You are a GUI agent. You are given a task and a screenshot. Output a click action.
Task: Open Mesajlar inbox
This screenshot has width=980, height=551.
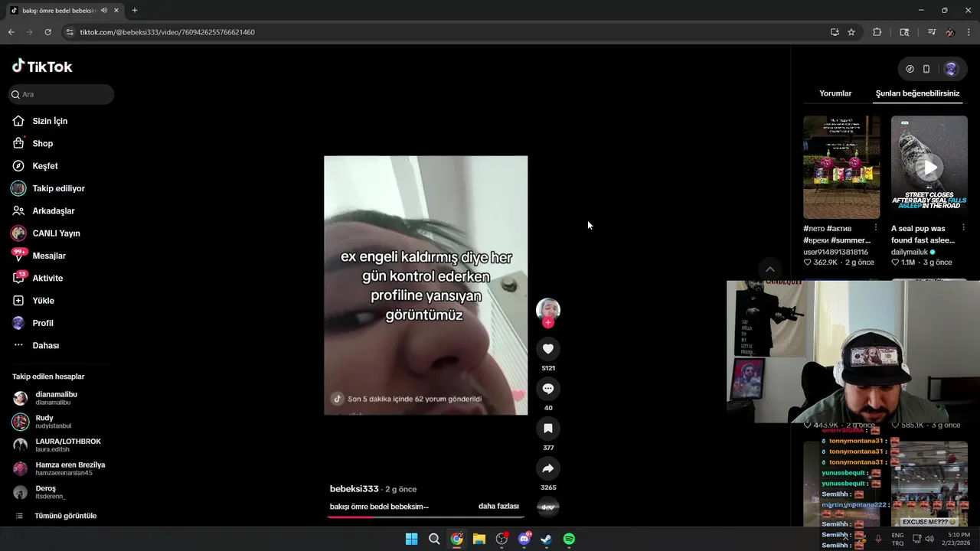click(49, 256)
